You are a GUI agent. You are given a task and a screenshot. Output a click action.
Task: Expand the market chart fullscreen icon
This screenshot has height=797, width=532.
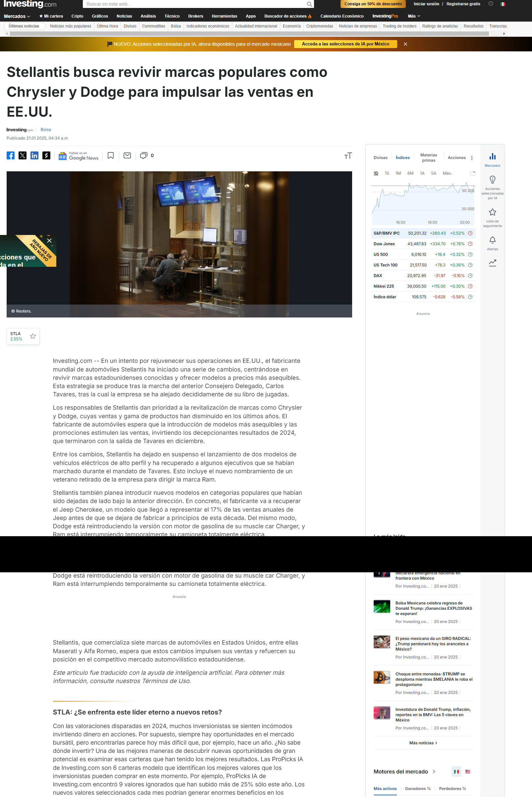(x=472, y=173)
